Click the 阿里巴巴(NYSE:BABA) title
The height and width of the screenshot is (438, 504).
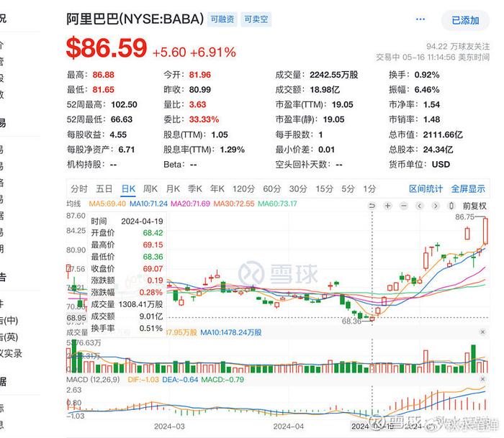click(x=135, y=19)
